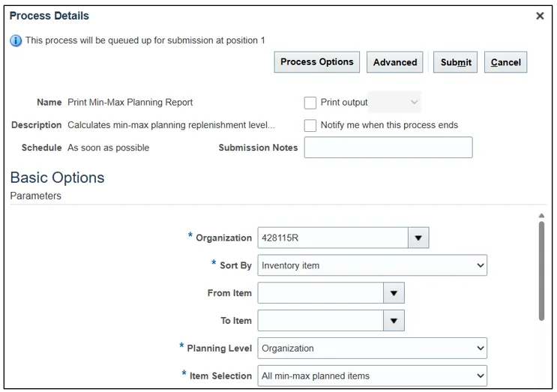Enable the Print output checkbox
The image size is (557, 392).
pyautogui.click(x=310, y=103)
